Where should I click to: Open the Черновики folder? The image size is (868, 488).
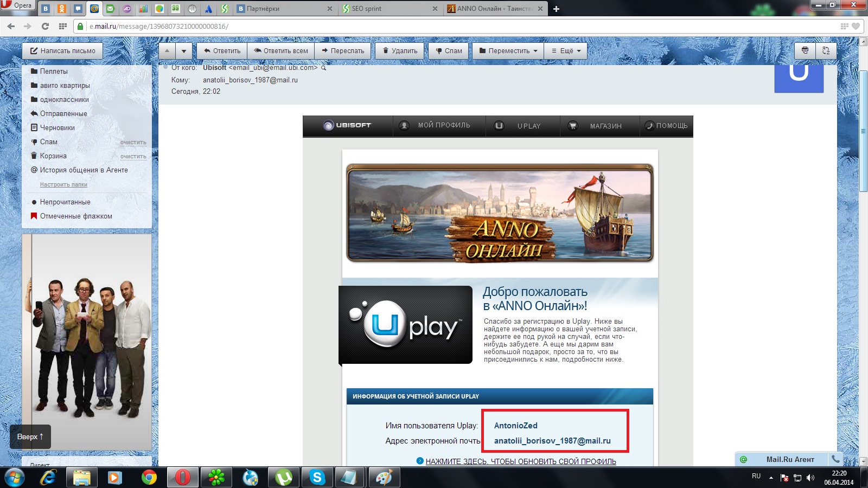click(x=57, y=128)
